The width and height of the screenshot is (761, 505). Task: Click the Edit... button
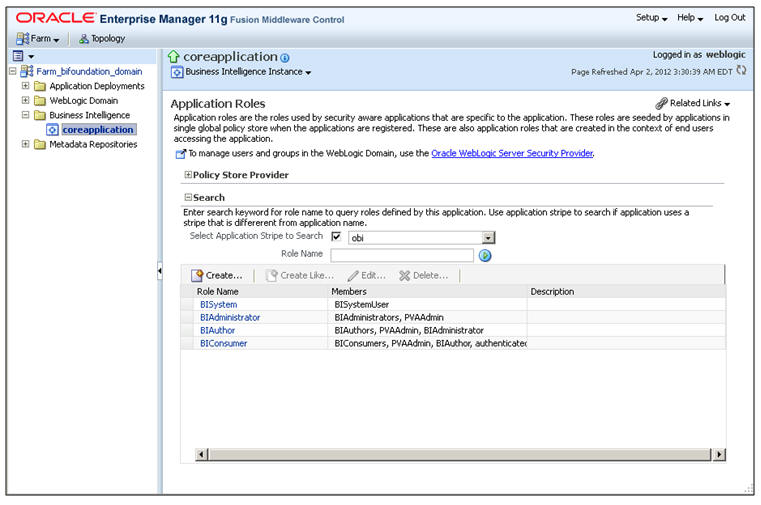tap(367, 276)
